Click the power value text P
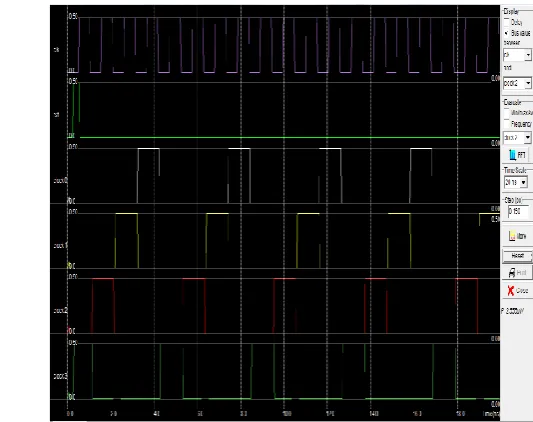 (x=513, y=311)
